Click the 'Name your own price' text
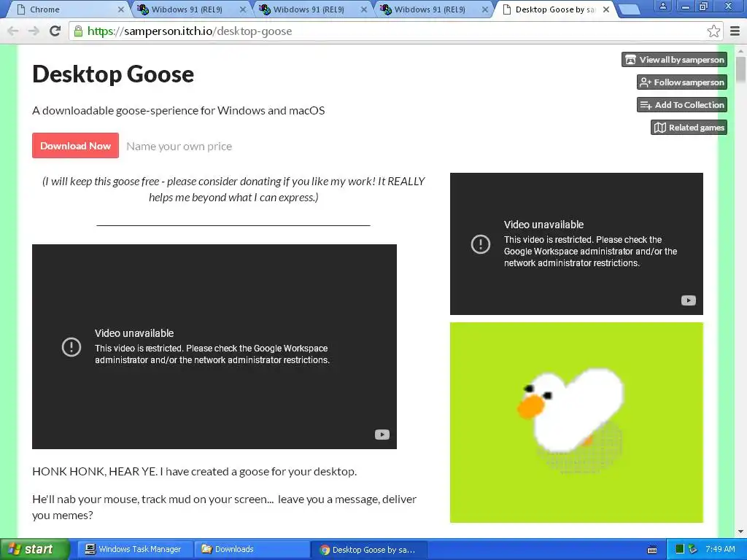 [179, 146]
